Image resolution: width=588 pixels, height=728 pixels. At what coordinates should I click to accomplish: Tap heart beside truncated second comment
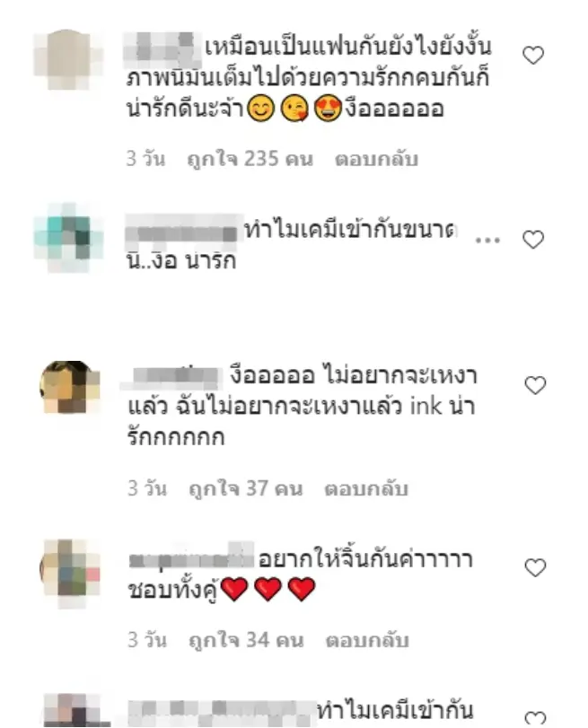pyautogui.click(x=533, y=240)
